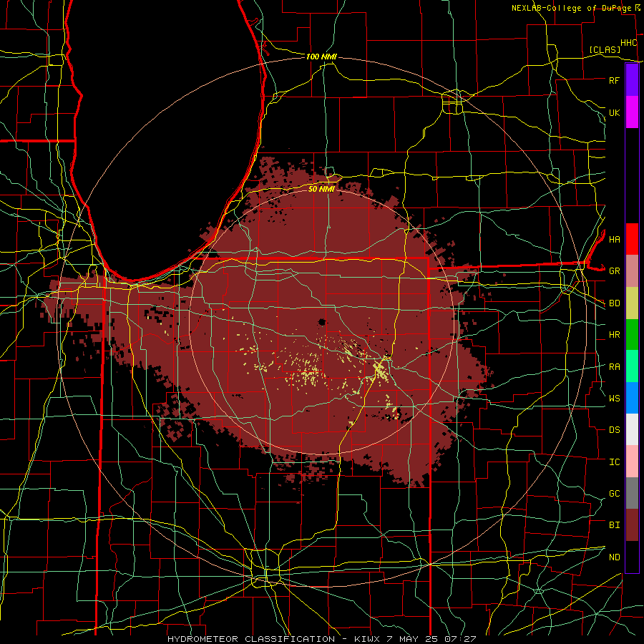The image size is (644, 644).
Task: Click the magenta UK legend color swatch
Action: pos(632,112)
